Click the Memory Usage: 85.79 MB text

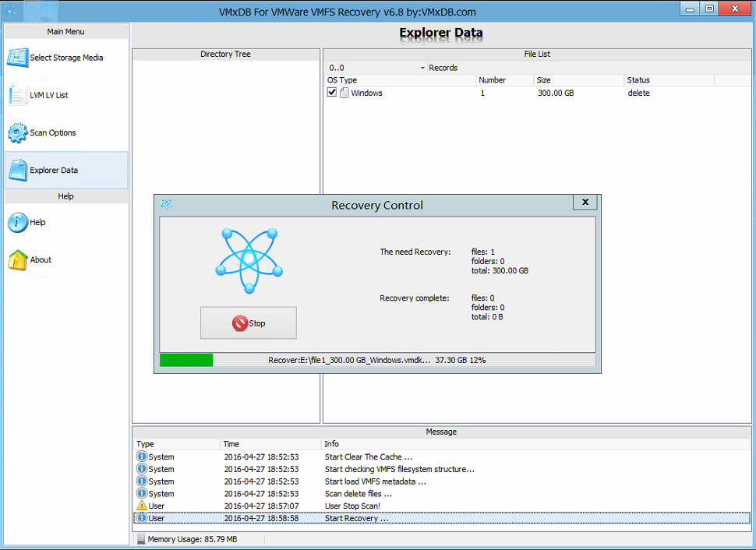click(193, 539)
